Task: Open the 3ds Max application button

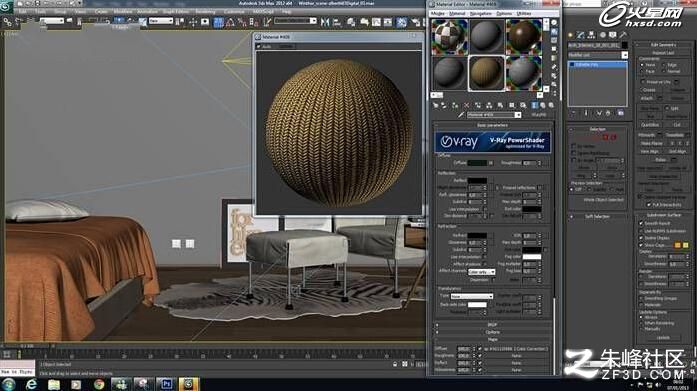Action: point(6,6)
